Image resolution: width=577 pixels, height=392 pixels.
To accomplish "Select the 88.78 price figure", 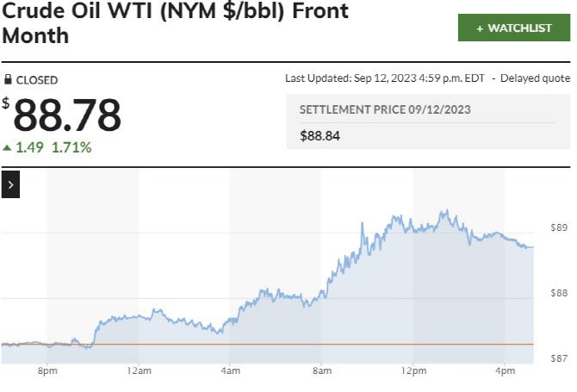I will (67, 115).
